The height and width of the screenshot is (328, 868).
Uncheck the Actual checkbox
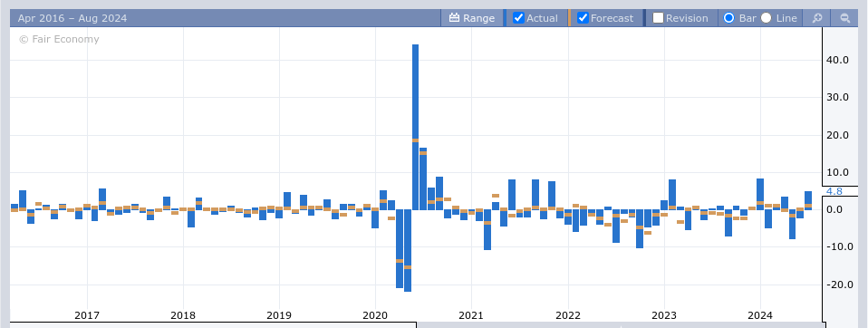click(x=518, y=18)
